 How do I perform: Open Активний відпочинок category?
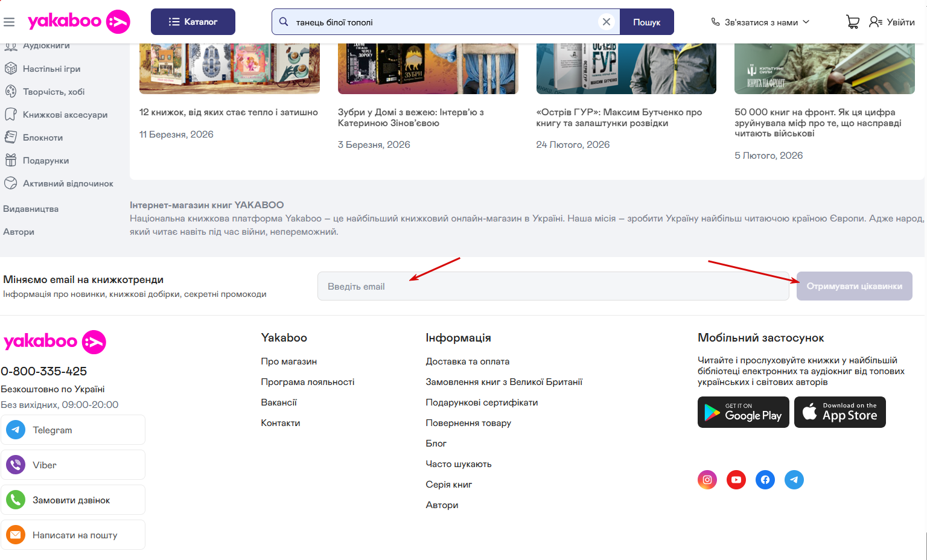coord(59,183)
